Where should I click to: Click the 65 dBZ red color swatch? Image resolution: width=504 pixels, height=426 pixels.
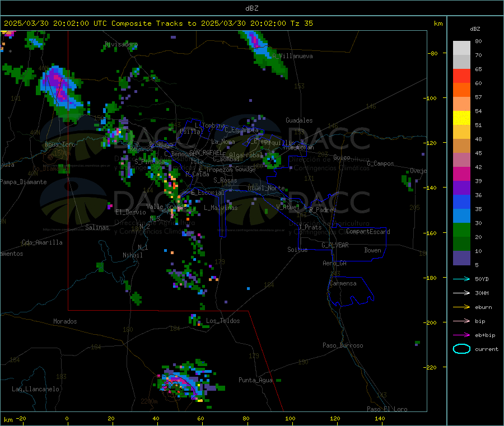pyautogui.click(x=461, y=76)
